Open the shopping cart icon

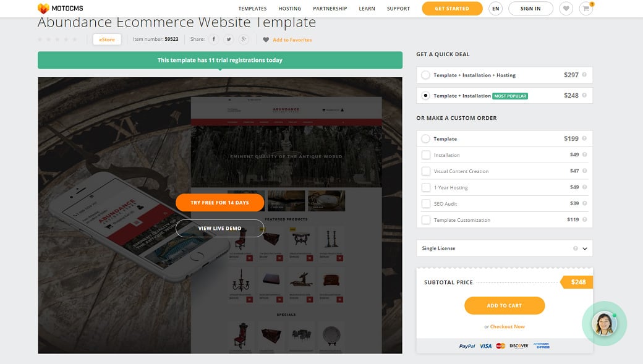(x=586, y=8)
